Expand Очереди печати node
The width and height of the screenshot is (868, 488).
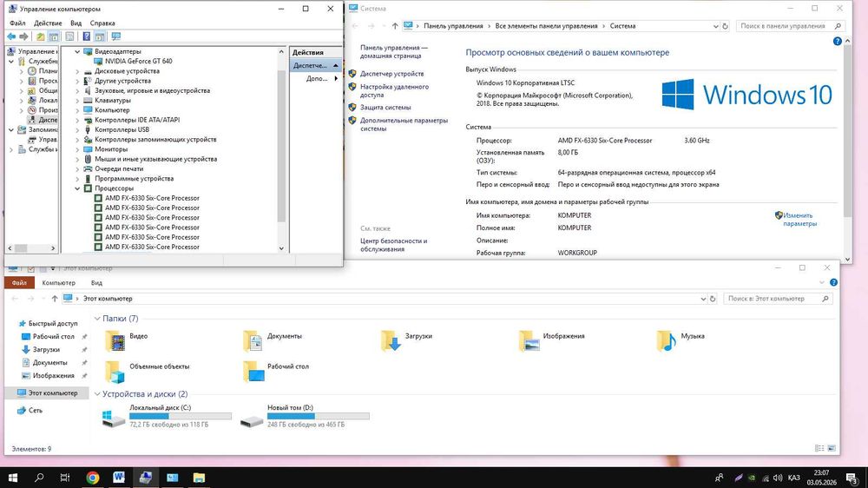click(x=77, y=169)
